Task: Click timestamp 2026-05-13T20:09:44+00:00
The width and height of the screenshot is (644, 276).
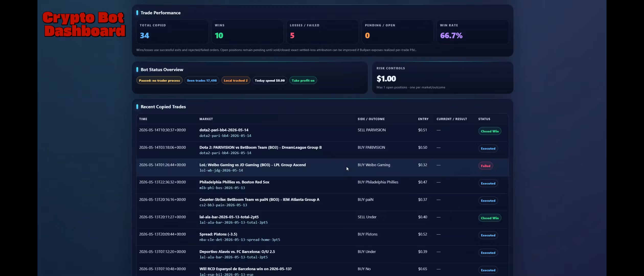Action: tap(163, 234)
